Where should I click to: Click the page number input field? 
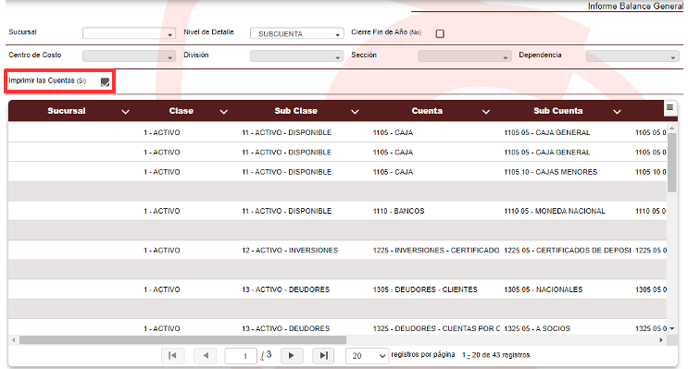point(240,356)
